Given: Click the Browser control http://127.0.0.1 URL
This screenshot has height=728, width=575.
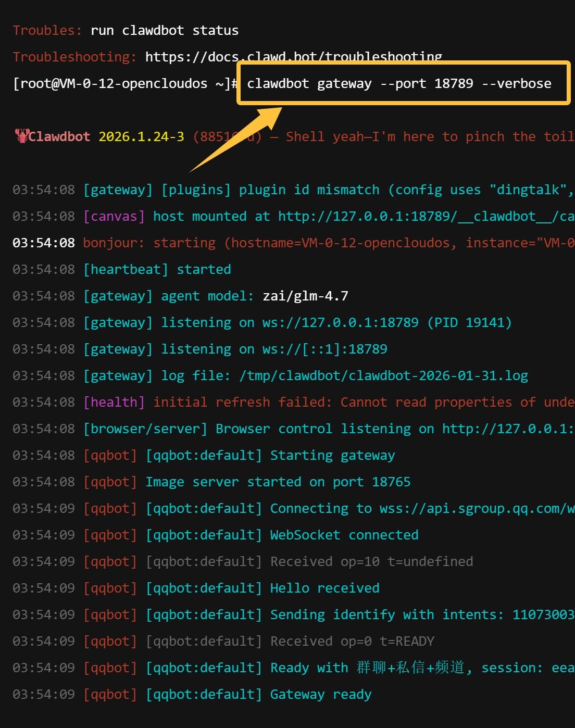Looking at the screenshot, I should (x=508, y=429).
